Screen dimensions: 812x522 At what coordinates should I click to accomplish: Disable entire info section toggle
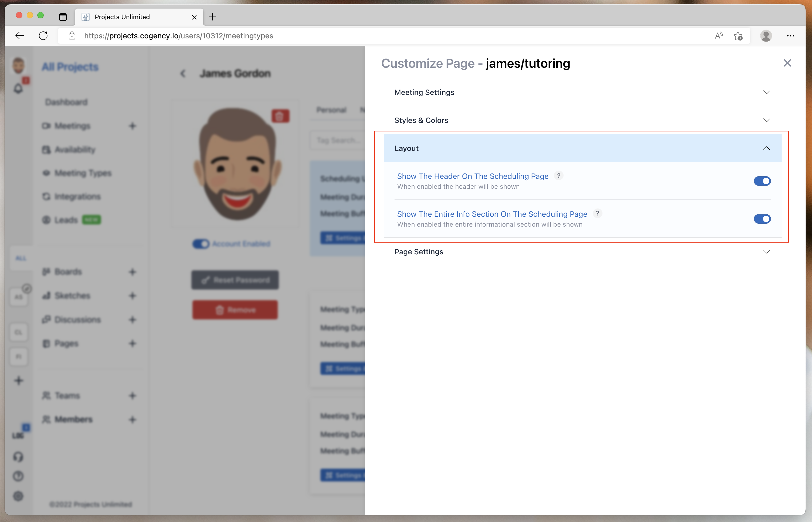762,219
